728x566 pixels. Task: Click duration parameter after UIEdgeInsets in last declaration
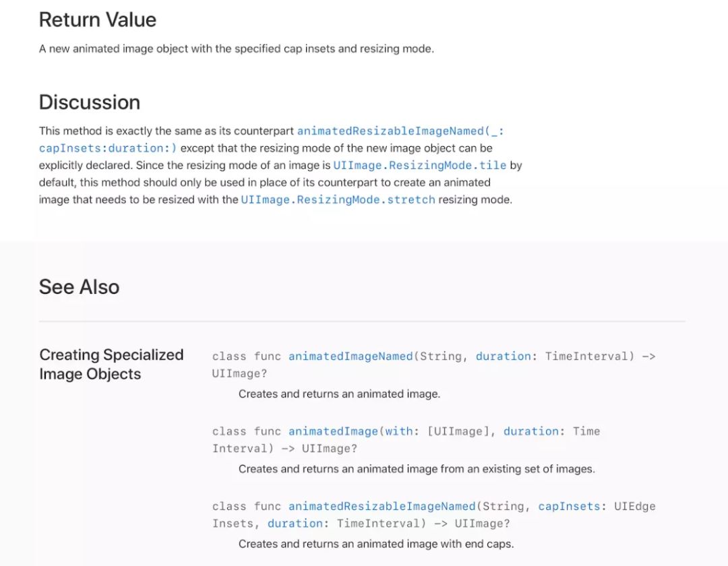[x=295, y=524]
